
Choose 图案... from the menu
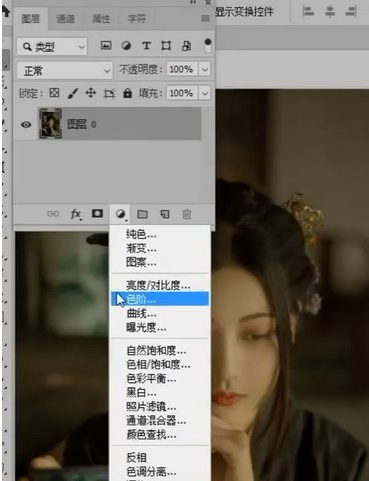tap(160, 262)
